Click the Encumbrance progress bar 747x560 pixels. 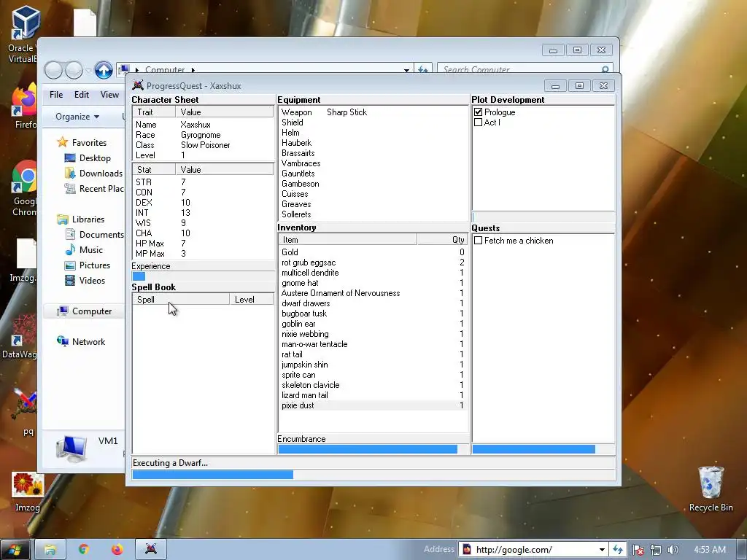click(x=373, y=449)
